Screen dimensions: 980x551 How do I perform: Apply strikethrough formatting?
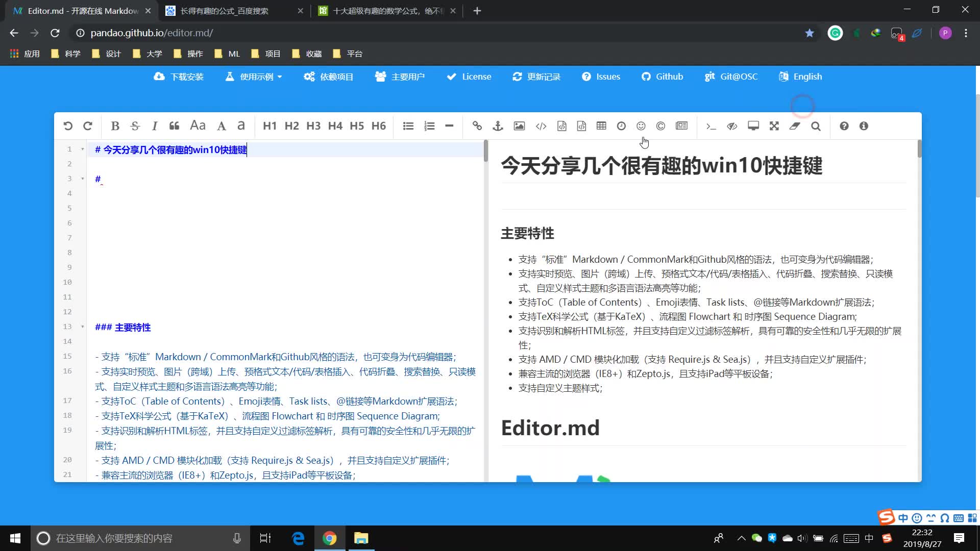point(135,126)
